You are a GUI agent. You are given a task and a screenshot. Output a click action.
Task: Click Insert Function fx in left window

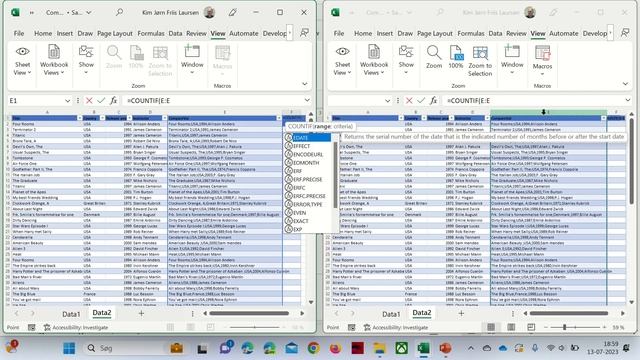(x=113, y=100)
